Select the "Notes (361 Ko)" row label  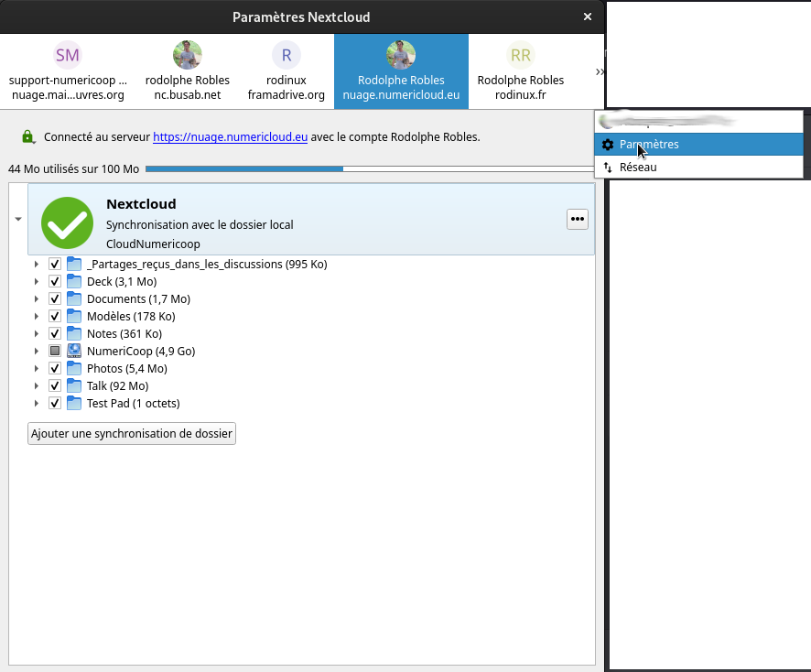tap(124, 333)
